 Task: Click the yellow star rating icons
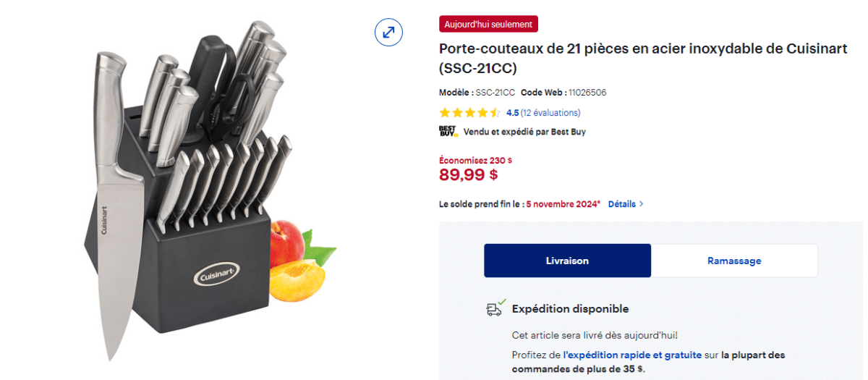pyautogui.click(x=469, y=113)
